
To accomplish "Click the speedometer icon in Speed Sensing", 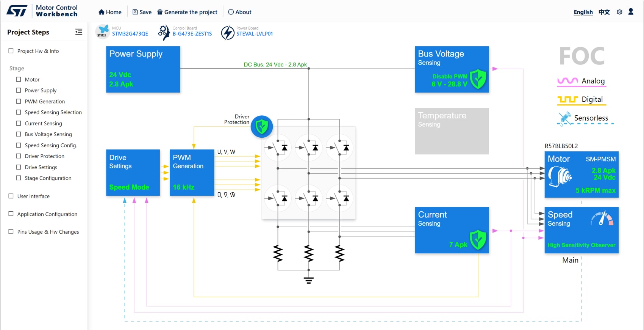I will [x=602, y=218].
